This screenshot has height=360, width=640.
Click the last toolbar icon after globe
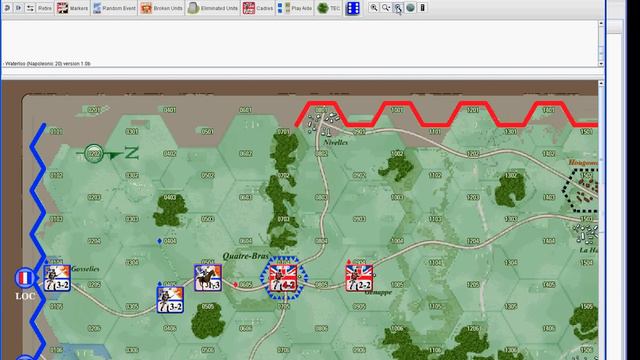tap(422, 8)
